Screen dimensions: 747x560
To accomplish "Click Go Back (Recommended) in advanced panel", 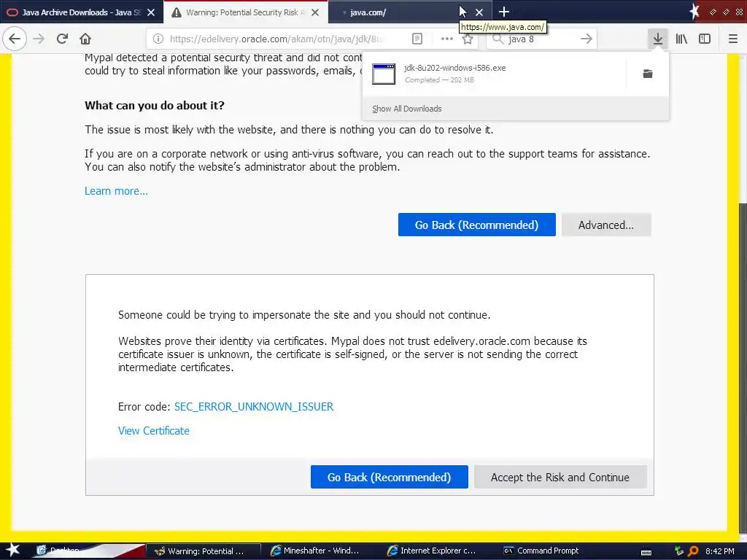I will (x=390, y=477).
